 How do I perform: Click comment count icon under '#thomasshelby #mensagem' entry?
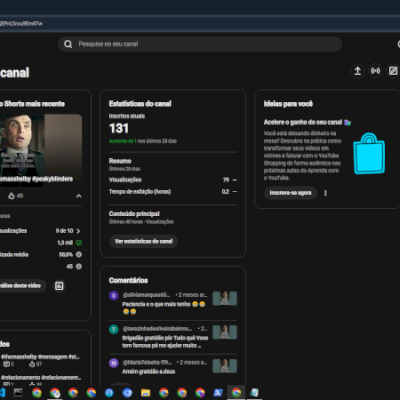click(6, 364)
